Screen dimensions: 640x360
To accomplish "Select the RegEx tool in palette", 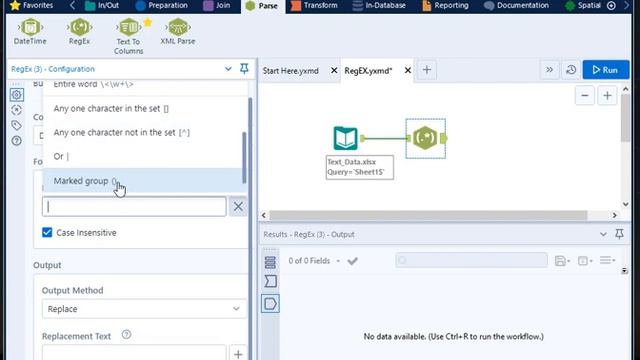I will pos(79,32).
